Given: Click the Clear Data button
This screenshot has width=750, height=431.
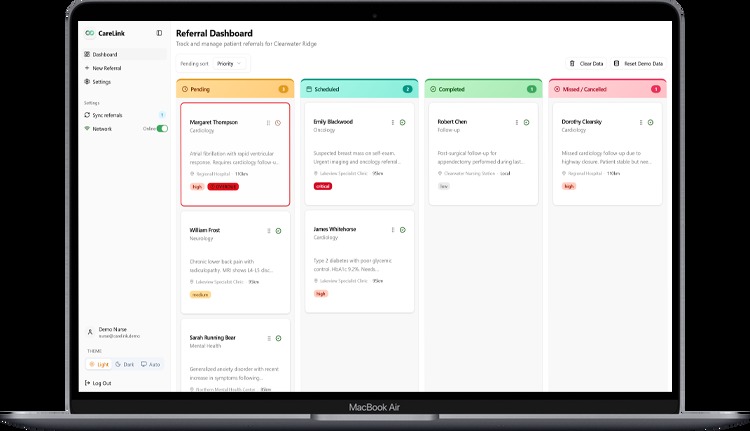Looking at the screenshot, I should [586, 64].
